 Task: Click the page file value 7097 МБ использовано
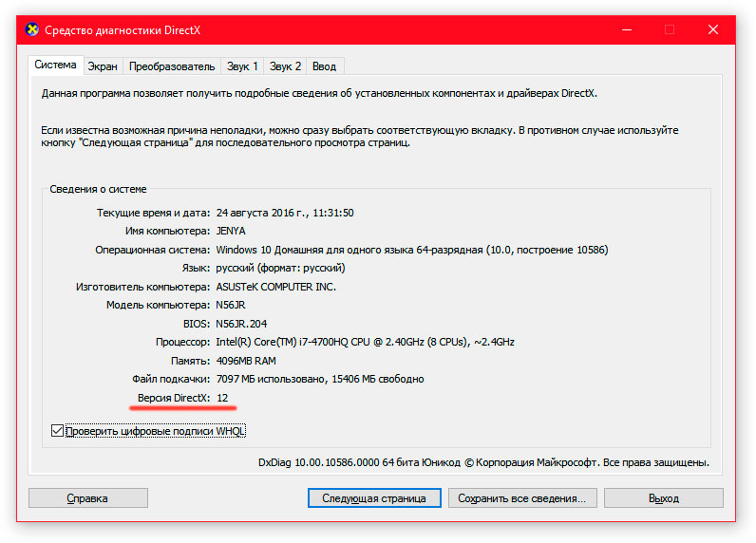pos(320,379)
